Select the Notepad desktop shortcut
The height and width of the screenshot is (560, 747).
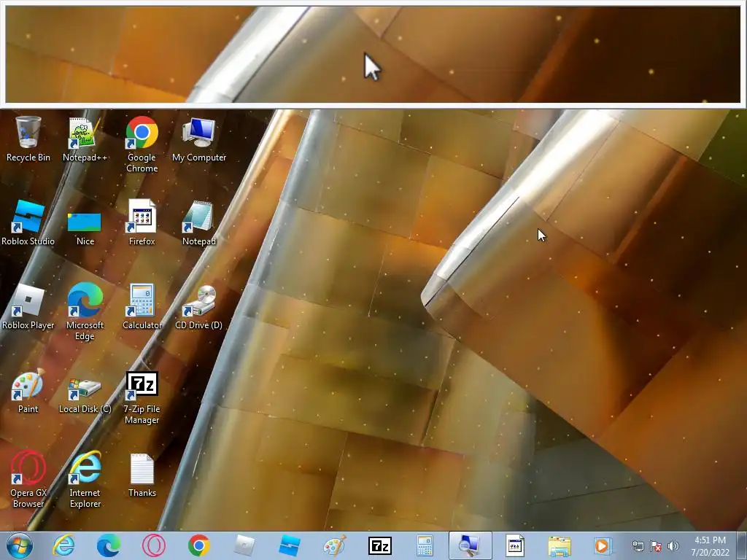point(199,222)
